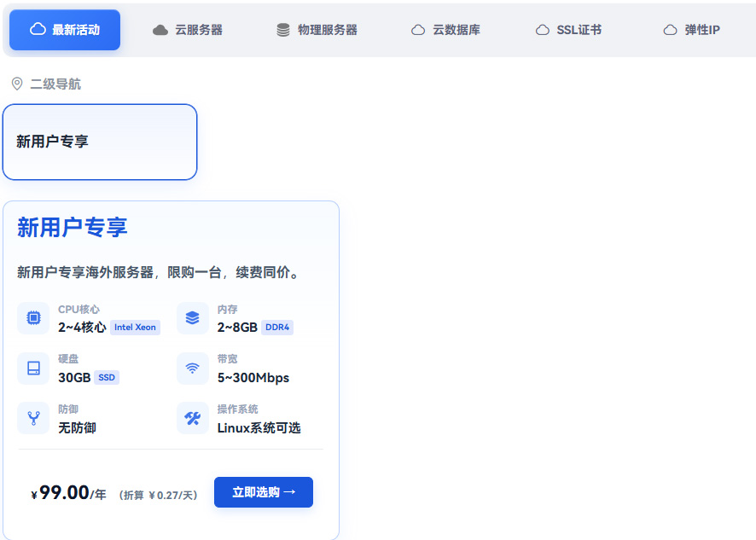Click the 30GB disk value

coord(74,378)
